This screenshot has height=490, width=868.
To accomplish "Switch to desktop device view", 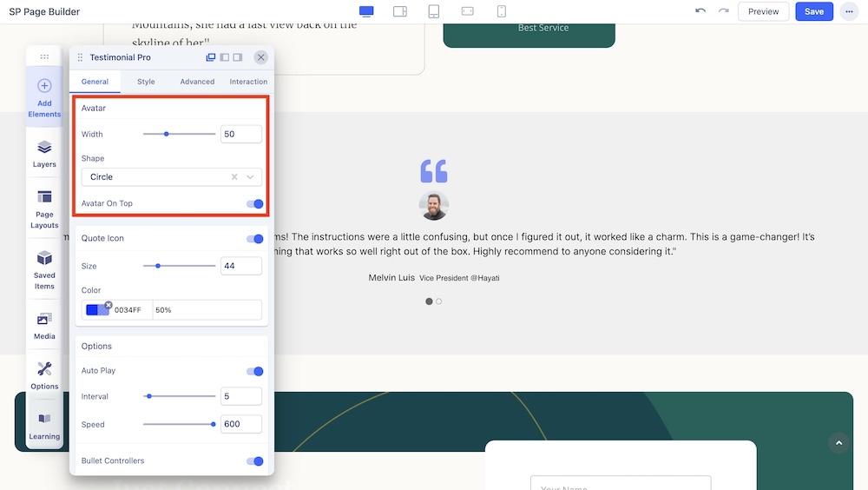I will pos(366,11).
